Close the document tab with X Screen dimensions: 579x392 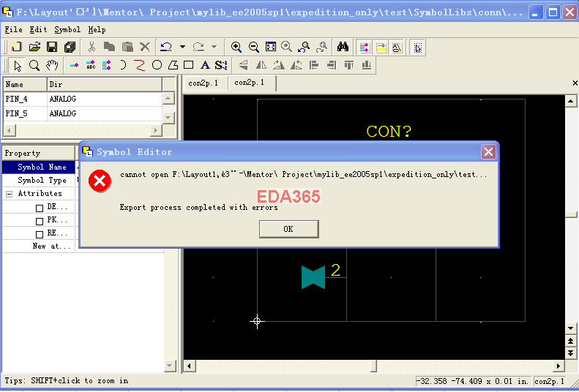coord(575,83)
